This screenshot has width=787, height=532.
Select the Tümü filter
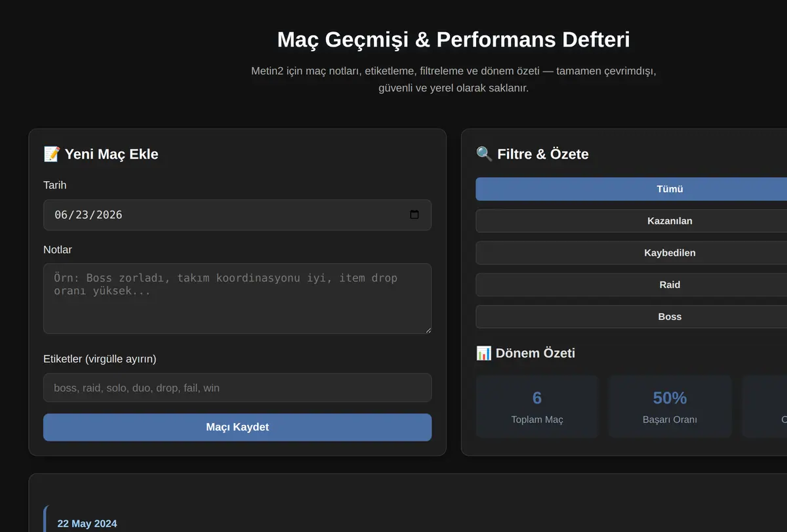pyautogui.click(x=670, y=189)
